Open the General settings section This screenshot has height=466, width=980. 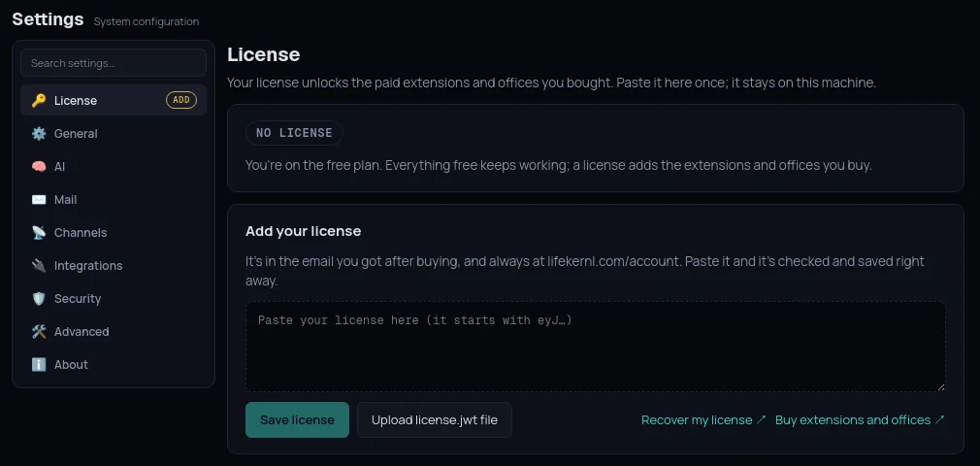point(114,134)
